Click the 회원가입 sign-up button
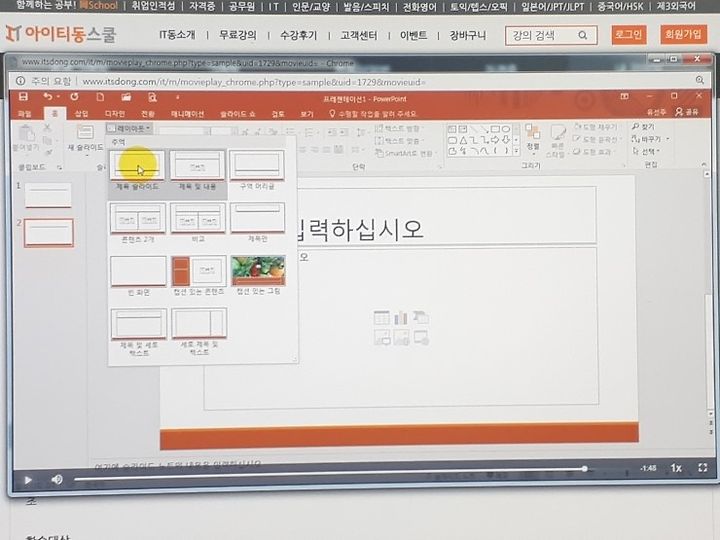720x540 pixels. point(683,34)
